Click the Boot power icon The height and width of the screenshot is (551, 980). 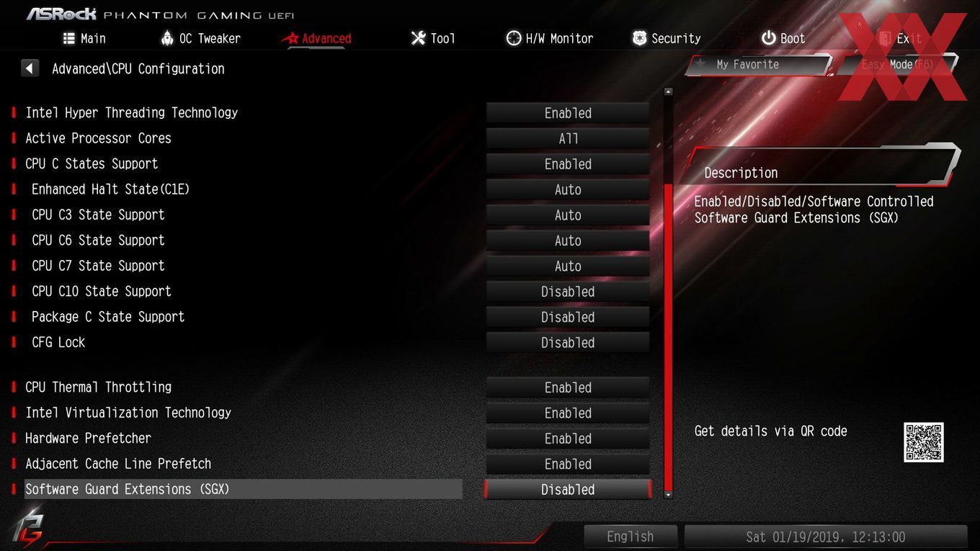tap(769, 38)
